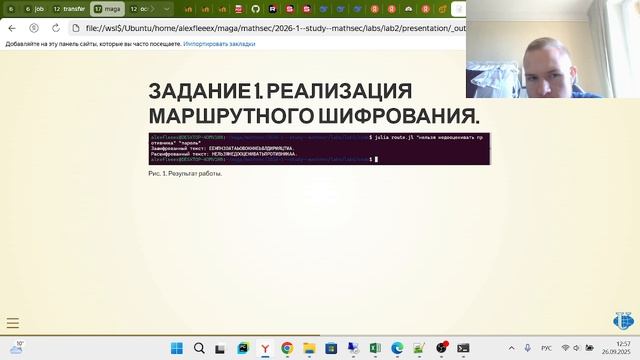Click the terminal screenshot image on slide
This screenshot has width=640, height=360.
point(319,149)
